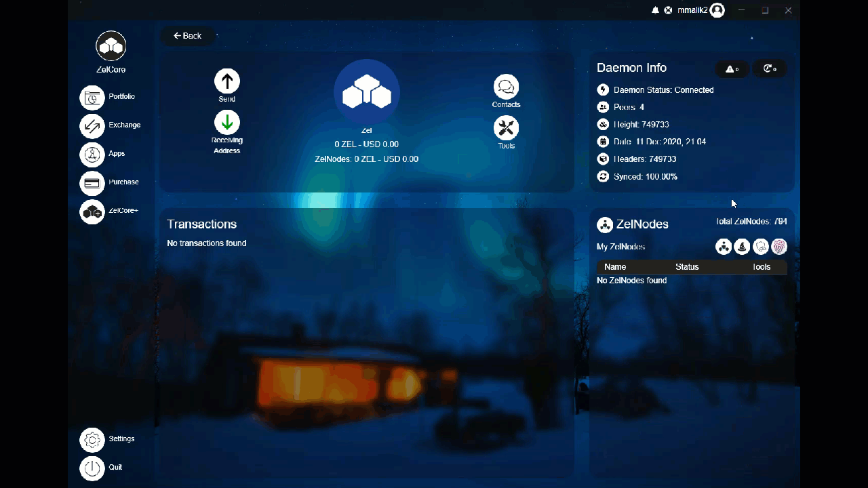Image resolution: width=868 pixels, height=488 pixels.
Task: Click the Name column header
Action: (615, 267)
